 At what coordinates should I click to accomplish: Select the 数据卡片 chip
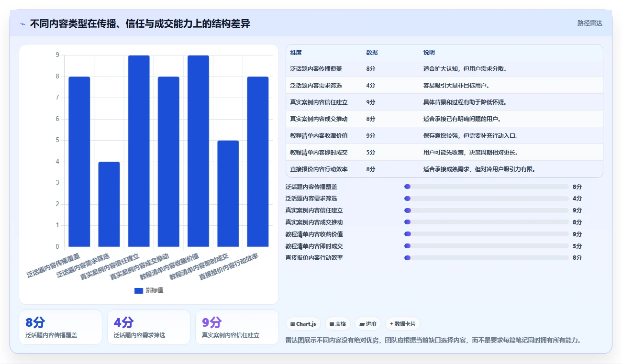(x=403, y=324)
